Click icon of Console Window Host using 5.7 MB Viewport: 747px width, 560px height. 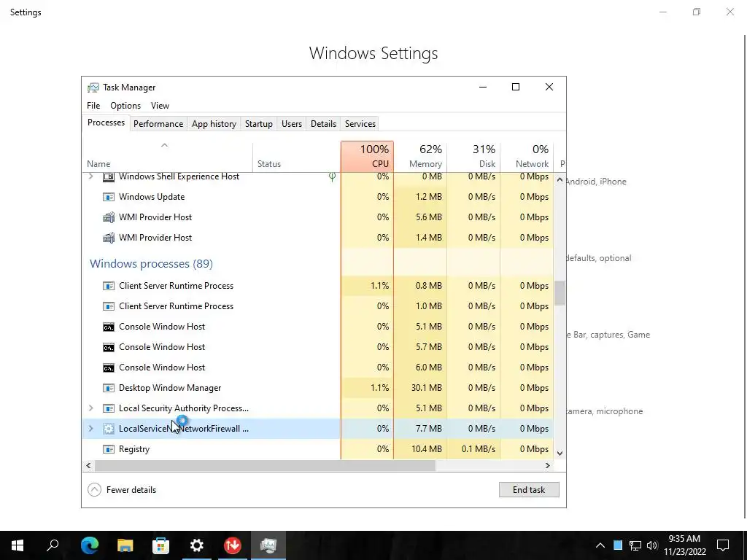point(109,347)
